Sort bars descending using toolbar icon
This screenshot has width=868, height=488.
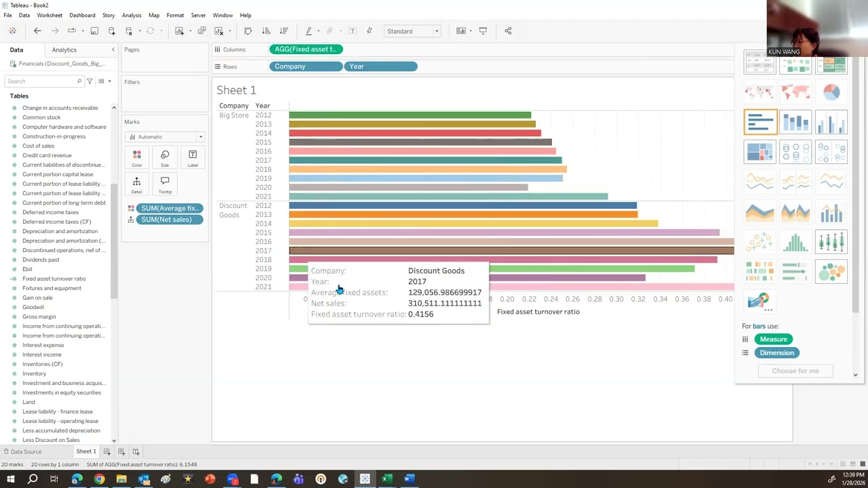283,30
